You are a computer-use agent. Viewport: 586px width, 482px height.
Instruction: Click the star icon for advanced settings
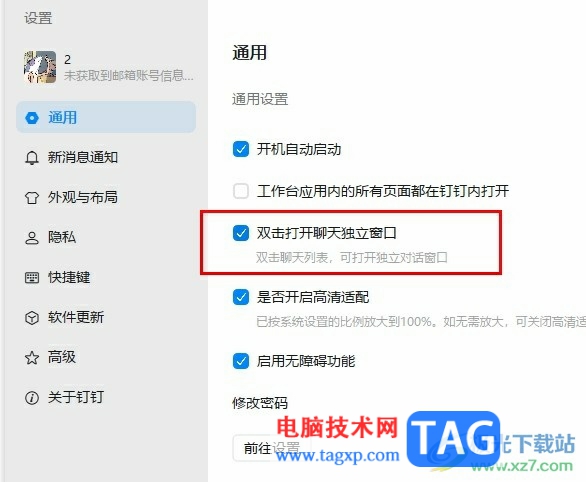coord(32,358)
